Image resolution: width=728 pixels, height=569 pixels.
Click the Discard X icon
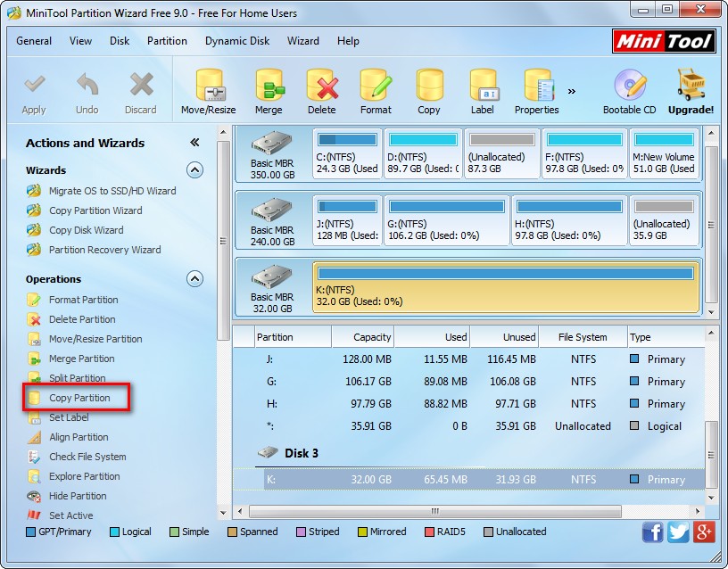click(141, 85)
